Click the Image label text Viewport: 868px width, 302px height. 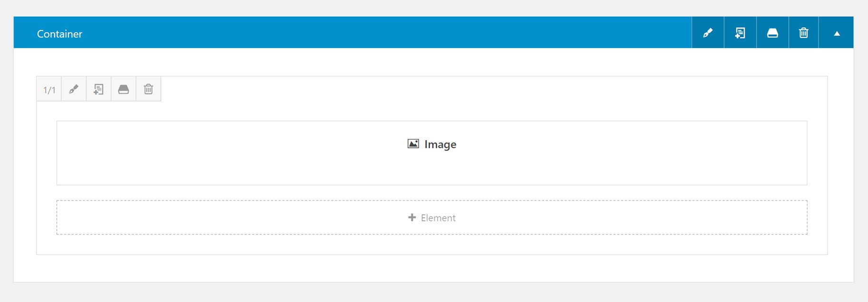click(x=440, y=145)
